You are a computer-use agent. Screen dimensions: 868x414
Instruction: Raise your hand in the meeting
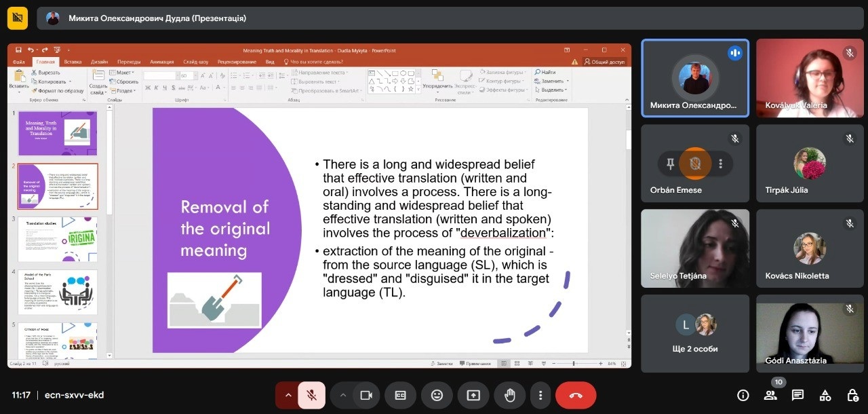pyautogui.click(x=509, y=395)
